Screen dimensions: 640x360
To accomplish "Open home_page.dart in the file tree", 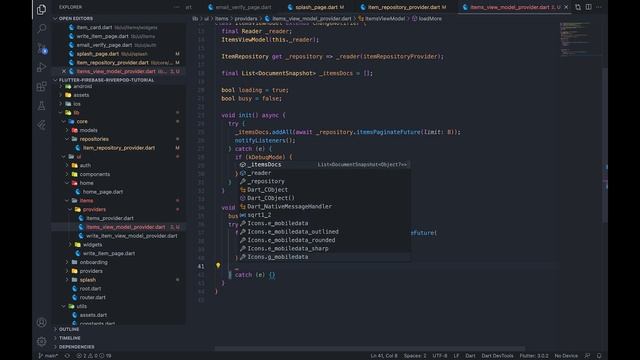I will [103, 192].
